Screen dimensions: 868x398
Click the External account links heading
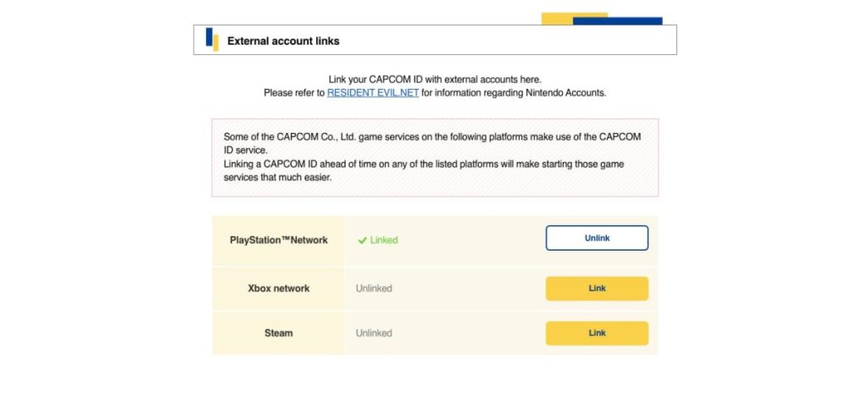(x=283, y=41)
